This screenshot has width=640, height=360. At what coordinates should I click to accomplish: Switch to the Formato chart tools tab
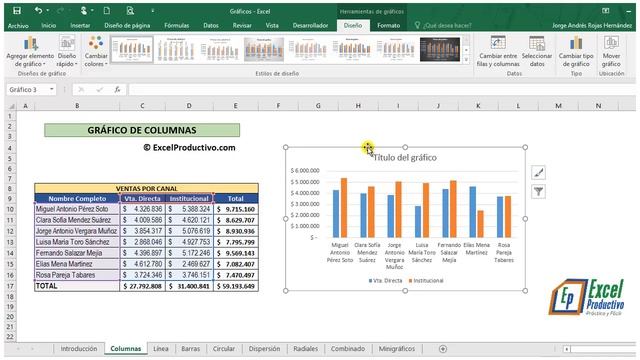coord(388,25)
